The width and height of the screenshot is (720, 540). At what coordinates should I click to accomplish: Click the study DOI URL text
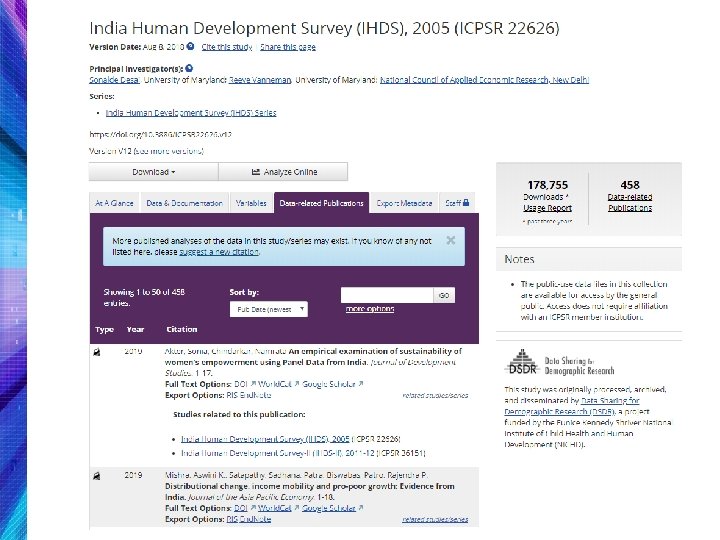[160, 135]
